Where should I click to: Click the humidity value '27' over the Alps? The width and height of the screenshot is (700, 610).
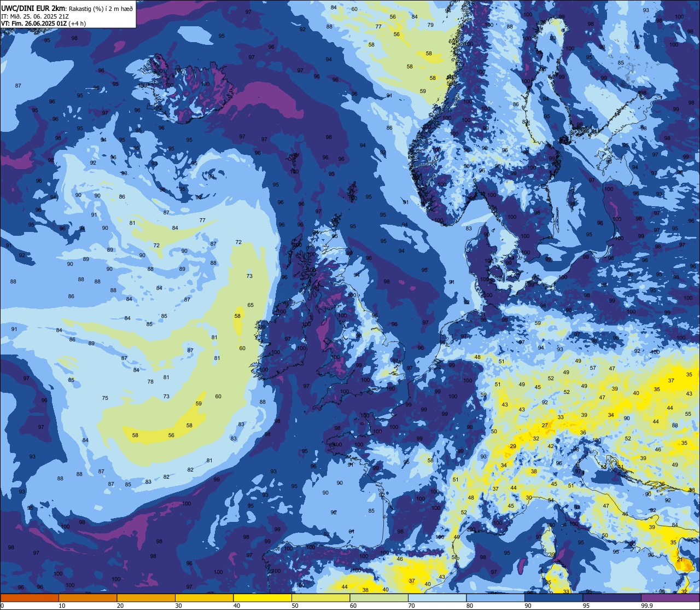point(545,425)
